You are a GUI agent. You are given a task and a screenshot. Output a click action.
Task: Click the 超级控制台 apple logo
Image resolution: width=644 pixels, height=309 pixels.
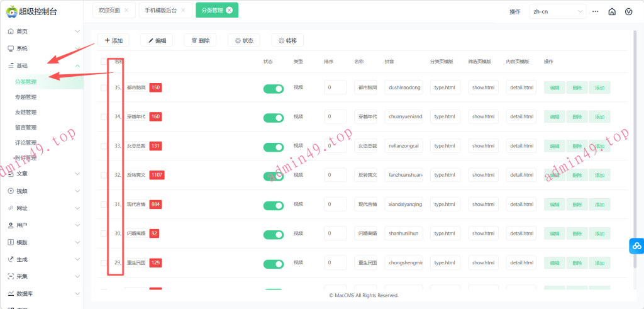point(11,11)
